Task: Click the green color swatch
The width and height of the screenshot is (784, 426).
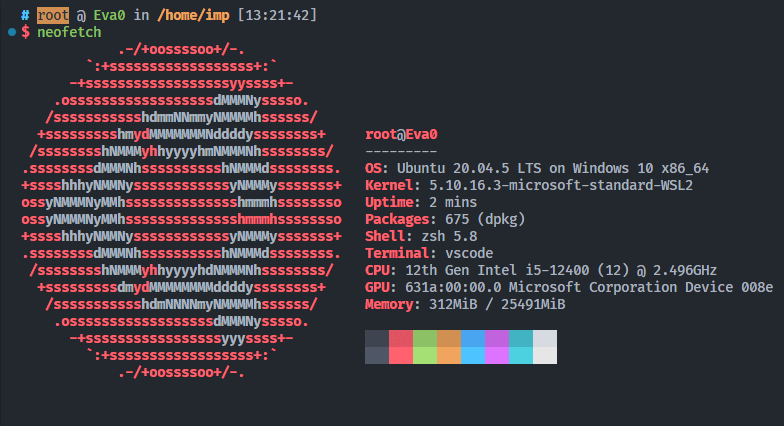Action: point(425,346)
